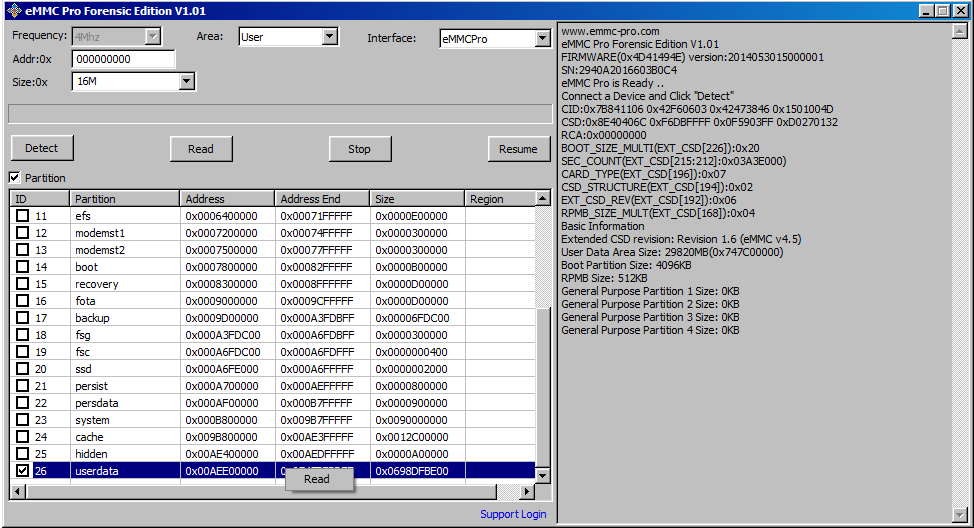Check the boot partition row 14 checkbox
This screenshot has width=974, height=528.
point(22,266)
